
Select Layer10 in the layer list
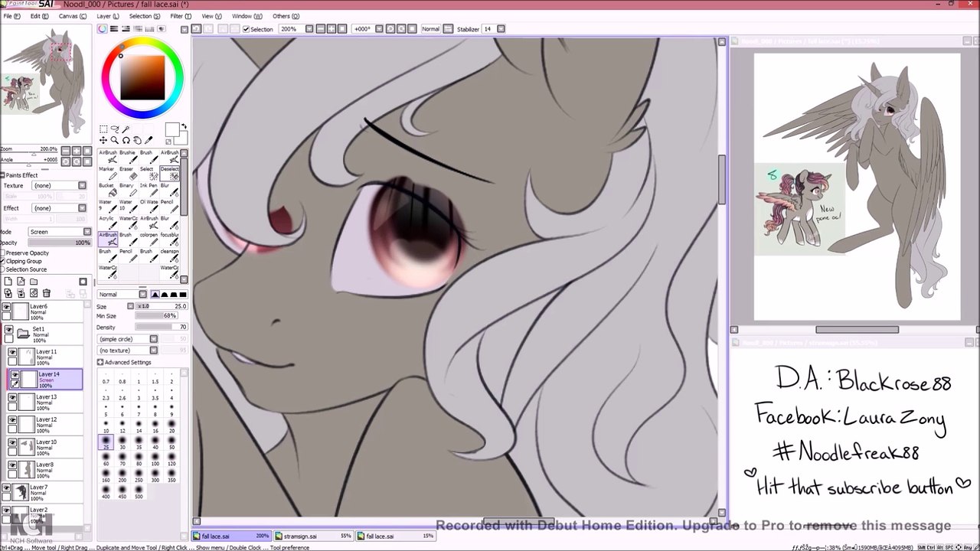coord(44,445)
